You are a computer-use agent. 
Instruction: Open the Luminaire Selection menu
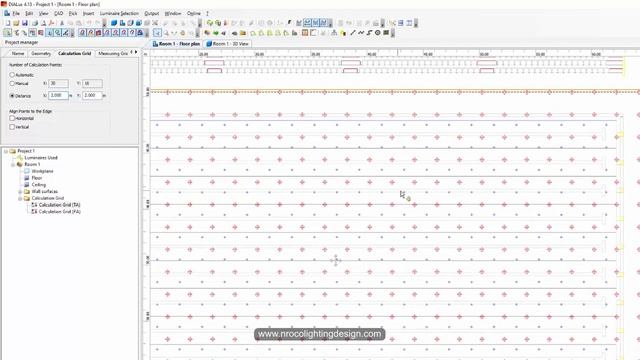pyautogui.click(x=119, y=13)
